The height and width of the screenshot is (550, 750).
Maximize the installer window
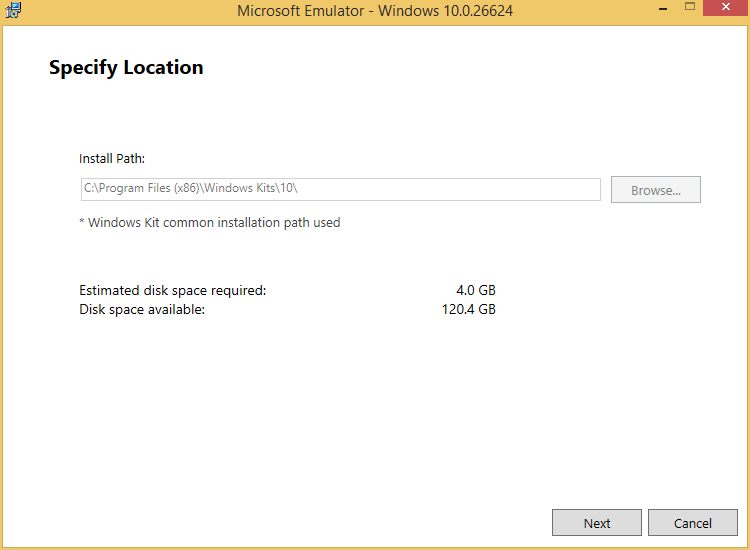point(689,7)
